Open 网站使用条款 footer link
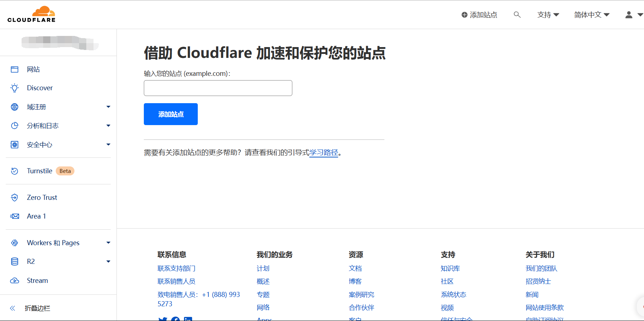The image size is (644, 321). pos(545,308)
